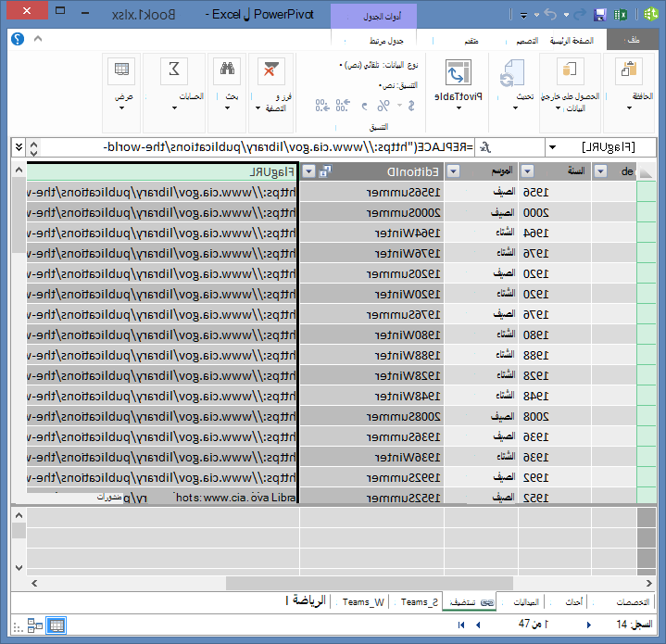Screen dimensions: 666x644
Task: Click the Decrease Decimal icon
Action: coord(322,105)
